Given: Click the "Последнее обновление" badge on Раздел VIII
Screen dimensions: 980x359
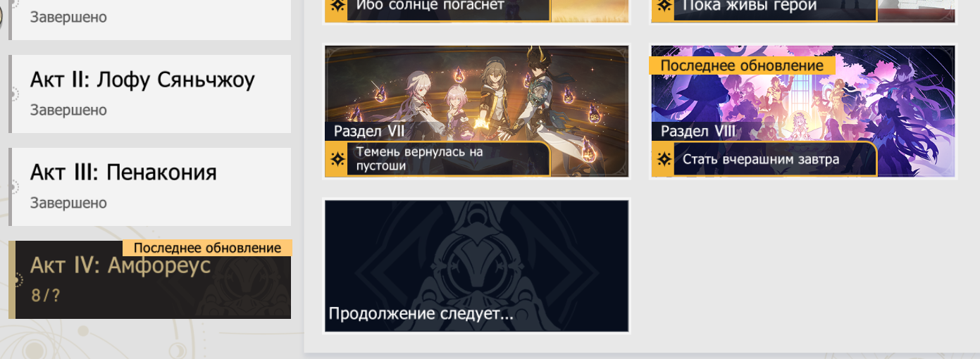Looking at the screenshot, I should pyautogui.click(x=742, y=65).
